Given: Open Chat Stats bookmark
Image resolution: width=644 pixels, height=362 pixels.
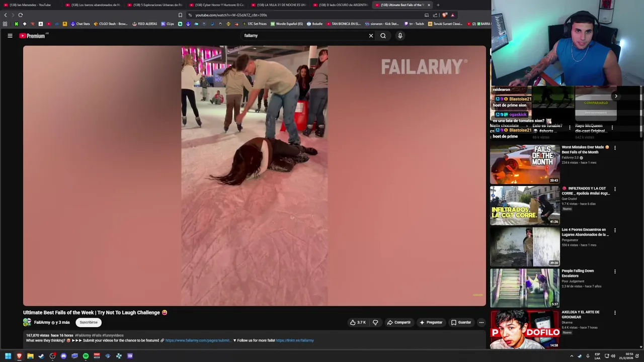Looking at the screenshot, I should click(x=80, y=24).
